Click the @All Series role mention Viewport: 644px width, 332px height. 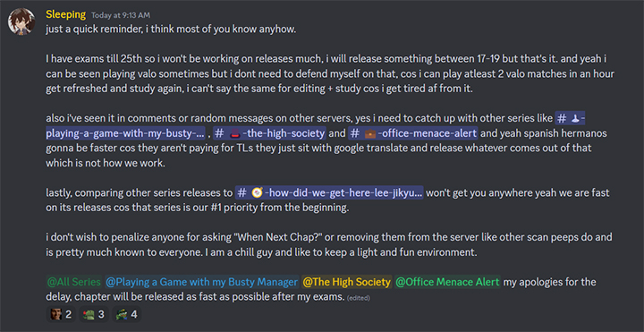[x=74, y=282]
